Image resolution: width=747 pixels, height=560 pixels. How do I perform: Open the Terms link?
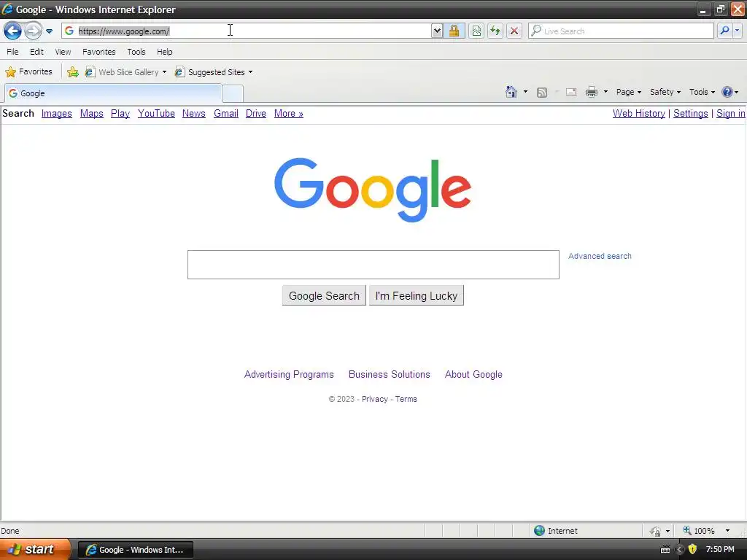(406, 399)
